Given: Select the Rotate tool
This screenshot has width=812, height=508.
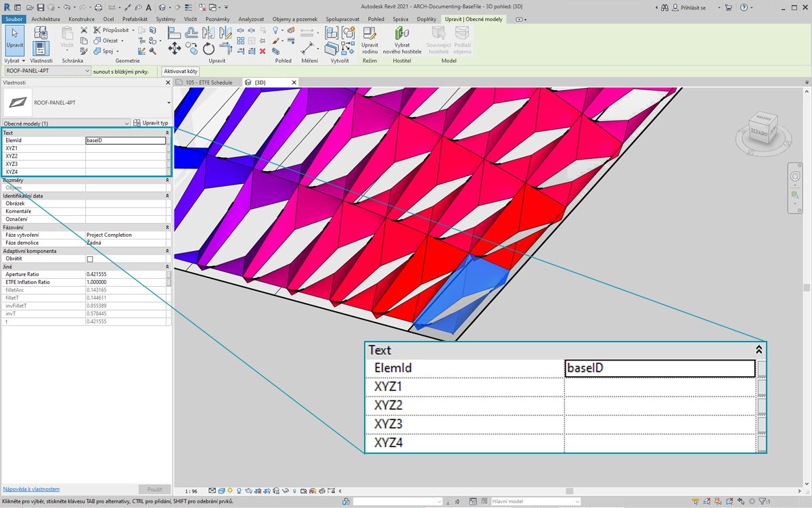Looking at the screenshot, I should (x=208, y=48).
